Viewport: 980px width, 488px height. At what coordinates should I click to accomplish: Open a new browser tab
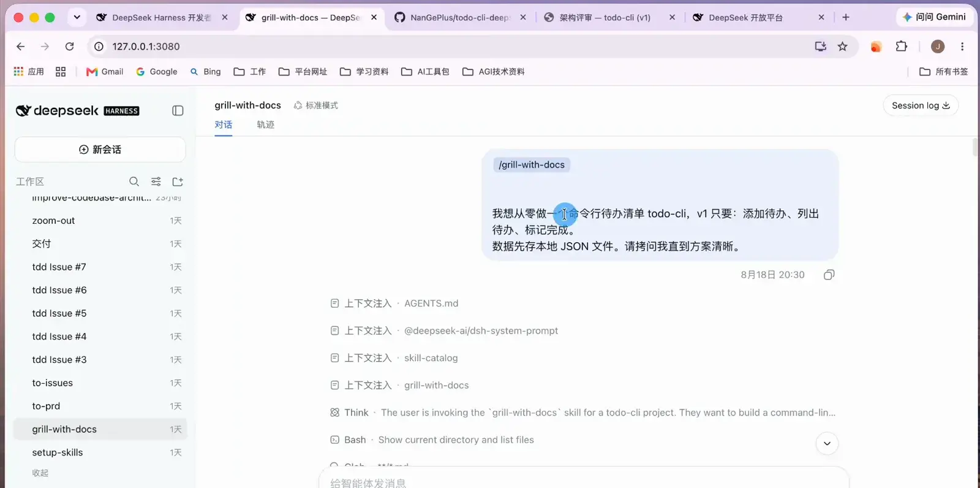pyautogui.click(x=846, y=17)
